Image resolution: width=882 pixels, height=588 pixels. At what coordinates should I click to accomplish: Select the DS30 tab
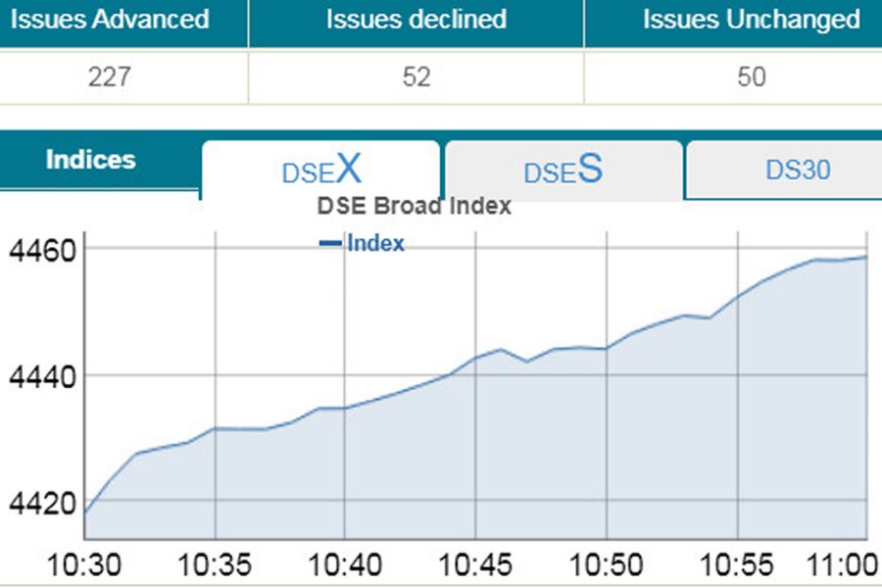(x=798, y=170)
